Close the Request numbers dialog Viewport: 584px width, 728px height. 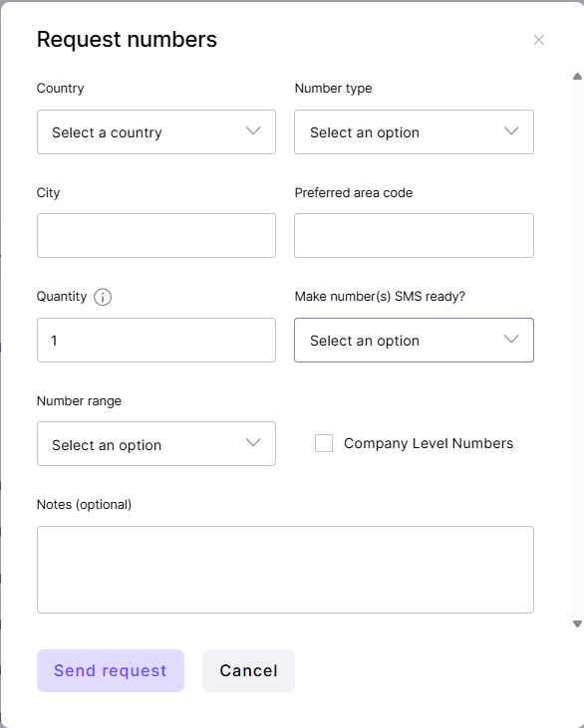pyautogui.click(x=539, y=40)
